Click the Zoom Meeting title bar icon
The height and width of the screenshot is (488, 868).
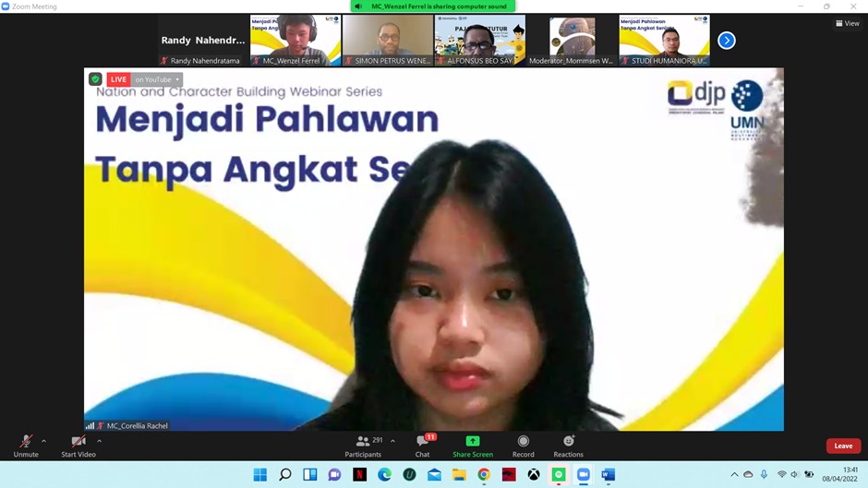tap(6, 6)
